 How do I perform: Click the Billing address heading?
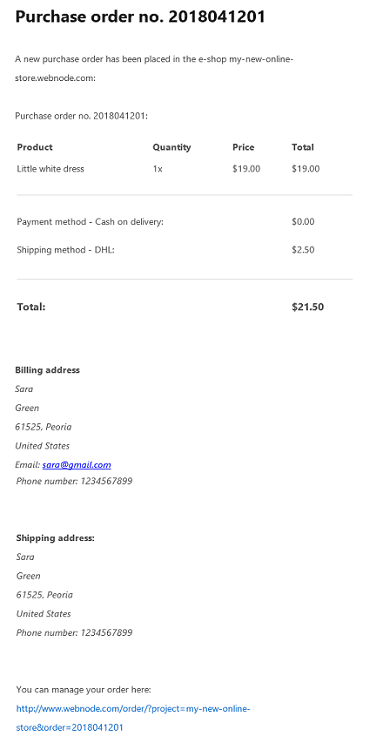pyautogui.click(x=47, y=370)
